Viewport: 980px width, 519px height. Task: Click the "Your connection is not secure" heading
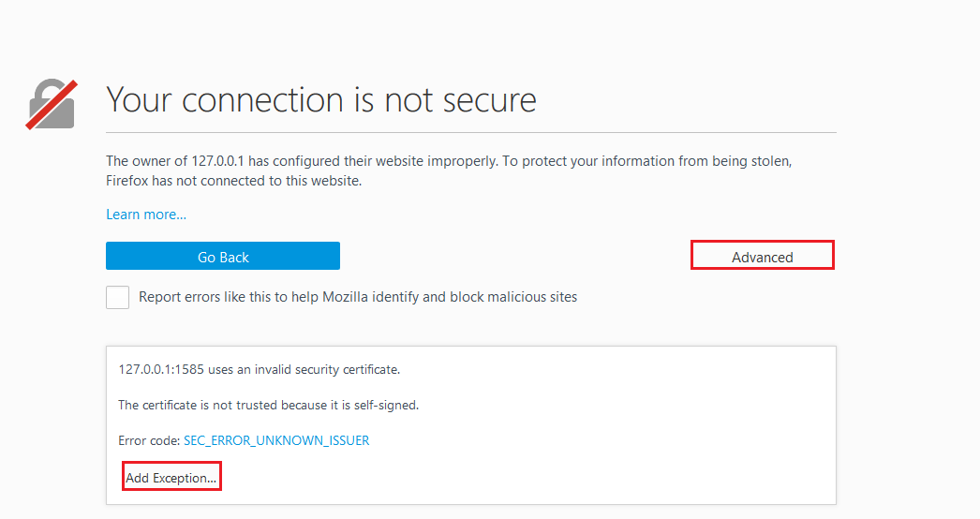tap(321, 99)
